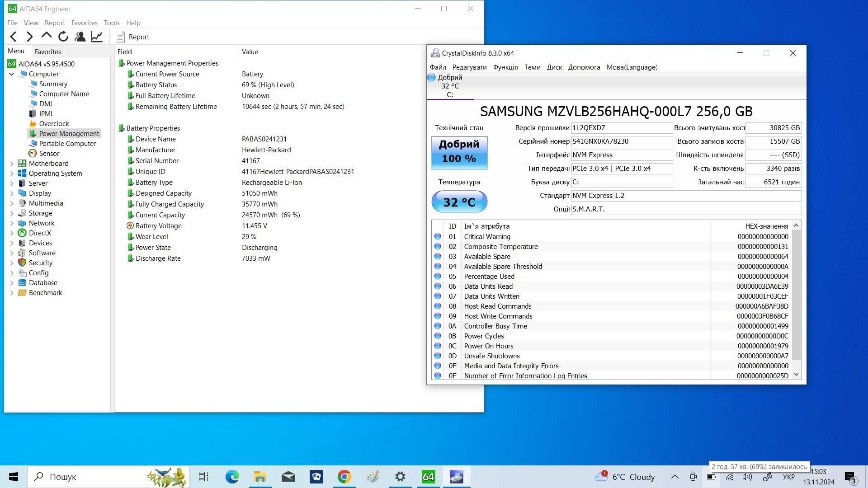Image resolution: width=868 pixels, height=488 pixels.
Task: Open the Favorites menu in AIDA64
Action: [x=84, y=23]
